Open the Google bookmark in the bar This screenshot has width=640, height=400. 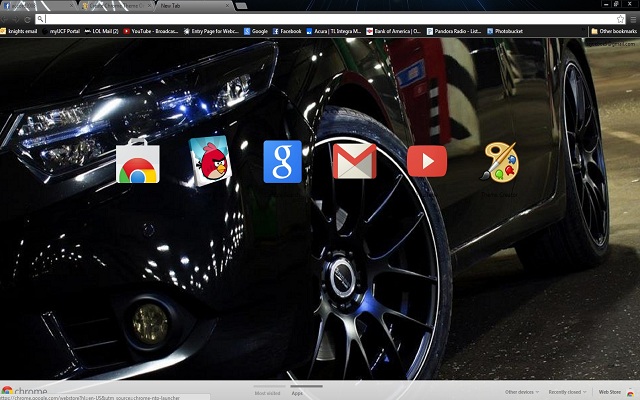[256, 31]
